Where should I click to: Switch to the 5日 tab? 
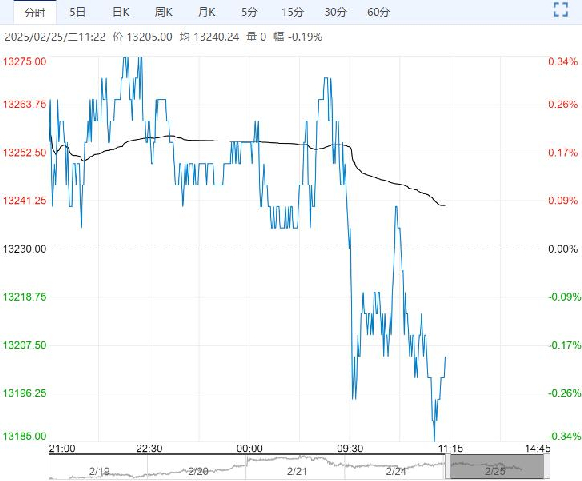coord(78,12)
